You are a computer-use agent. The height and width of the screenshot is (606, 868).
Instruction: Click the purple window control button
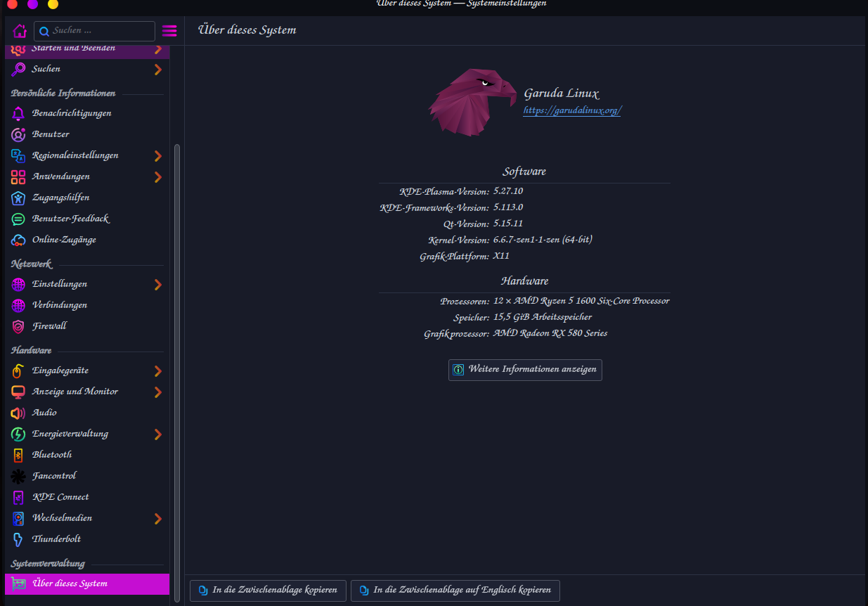tap(32, 4)
